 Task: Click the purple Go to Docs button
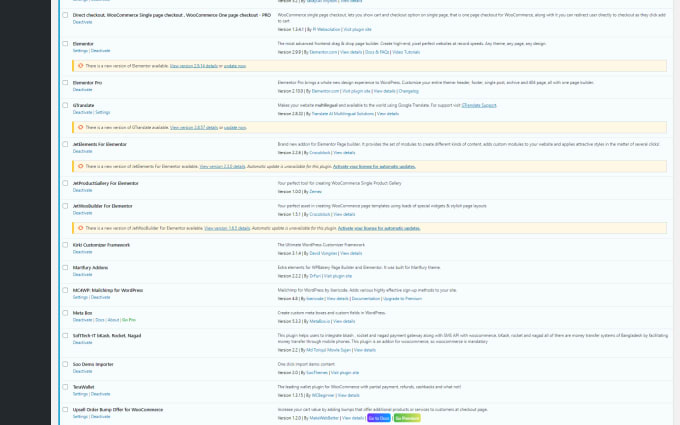[x=379, y=418]
